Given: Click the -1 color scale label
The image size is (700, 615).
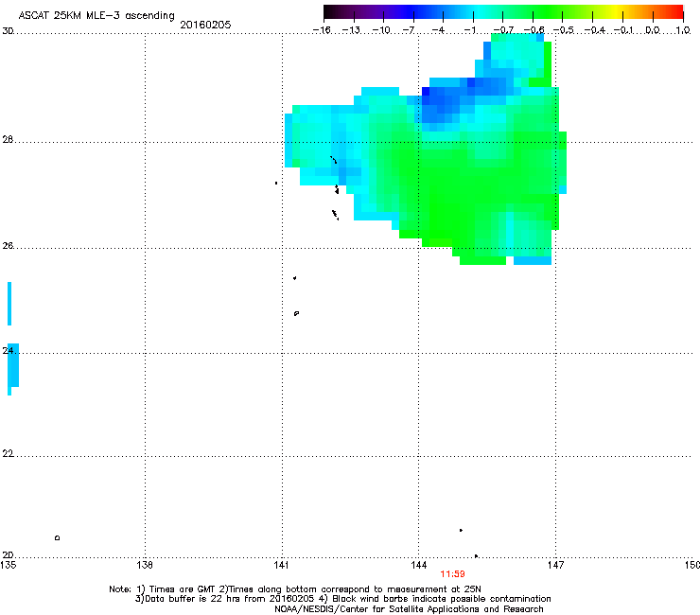Looking at the screenshot, I should point(469,30).
